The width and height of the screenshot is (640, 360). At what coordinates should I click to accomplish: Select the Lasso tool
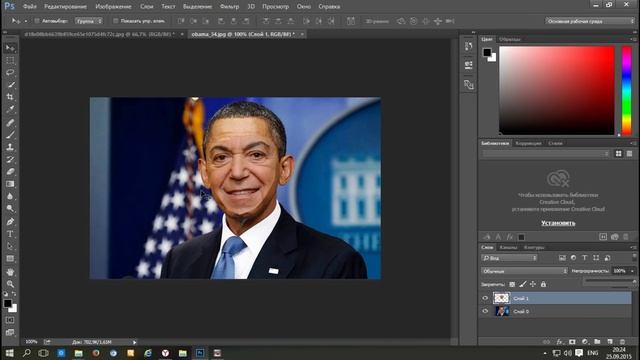[10, 73]
